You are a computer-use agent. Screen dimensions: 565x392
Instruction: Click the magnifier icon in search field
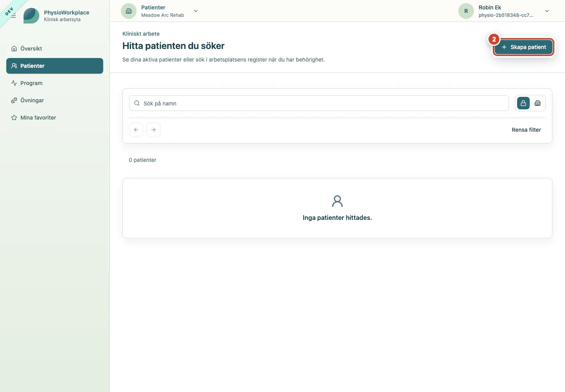pyautogui.click(x=137, y=103)
